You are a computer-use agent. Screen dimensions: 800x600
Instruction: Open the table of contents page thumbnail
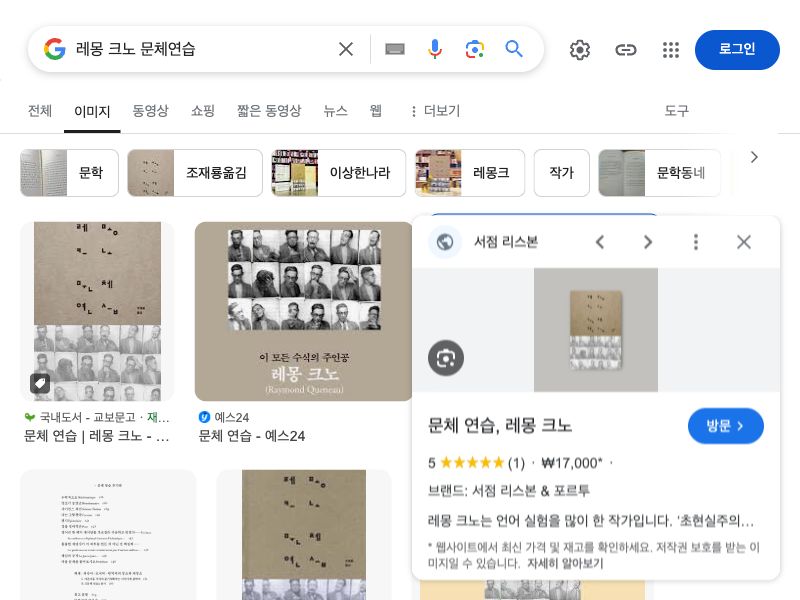tap(108, 535)
